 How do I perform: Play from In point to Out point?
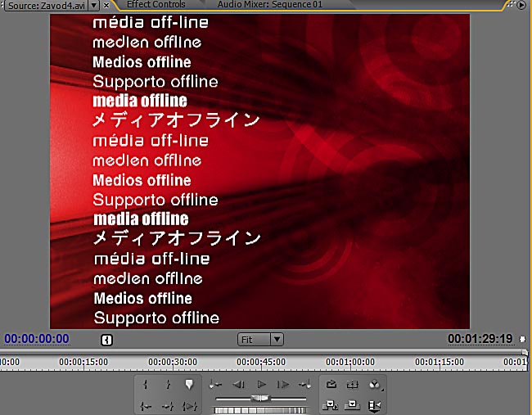189,406
